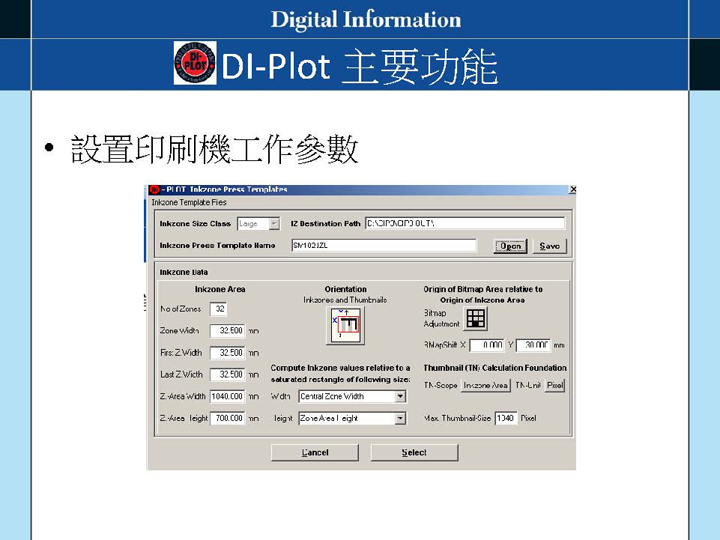
Task: Click the DI-PLOT logo in slide header
Action: [x=195, y=63]
